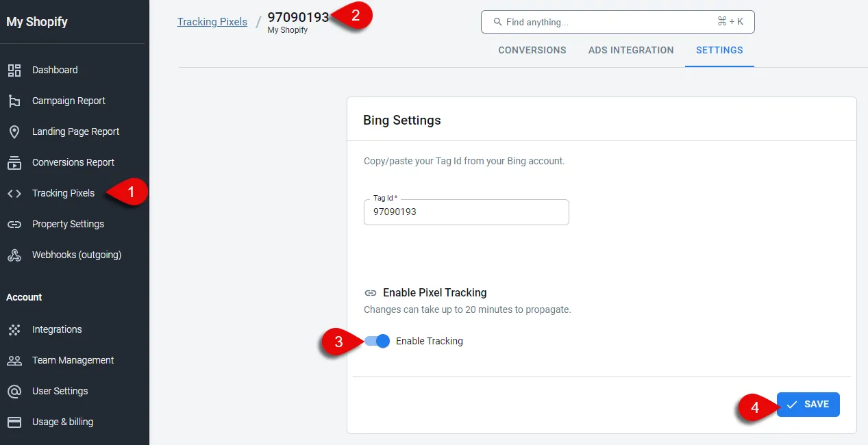Image resolution: width=868 pixels, height=445 pixels.
Task: Click the Integrations dots icon
Action: pos(14,329)
